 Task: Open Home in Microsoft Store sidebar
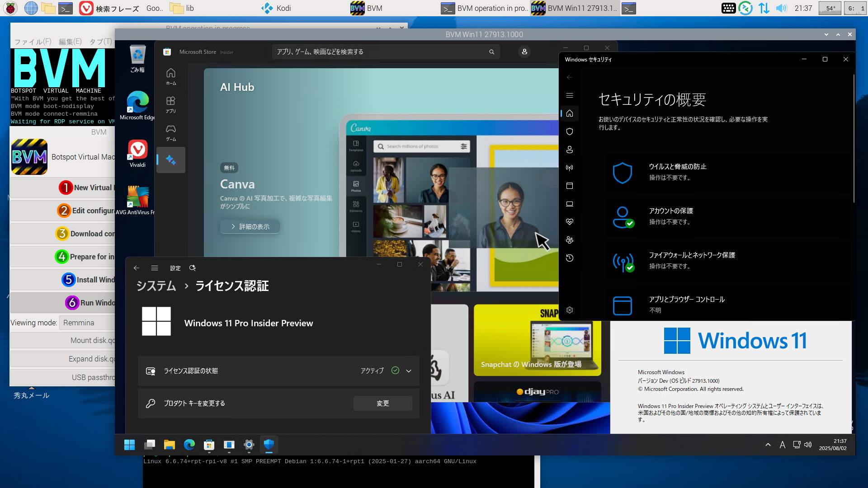point(170,76)
